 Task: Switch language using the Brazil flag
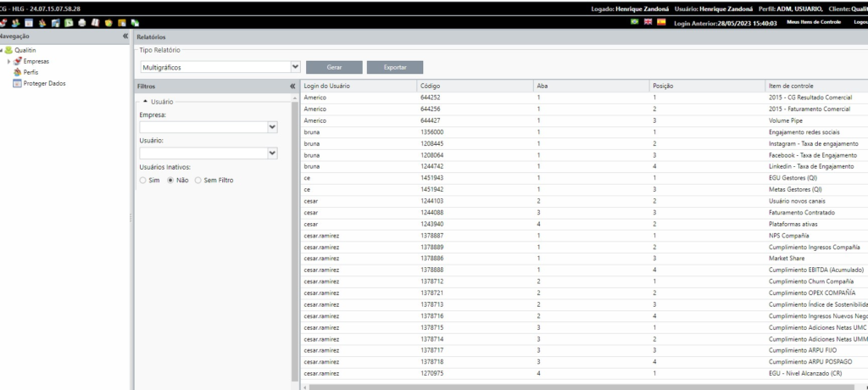point(634,22)
